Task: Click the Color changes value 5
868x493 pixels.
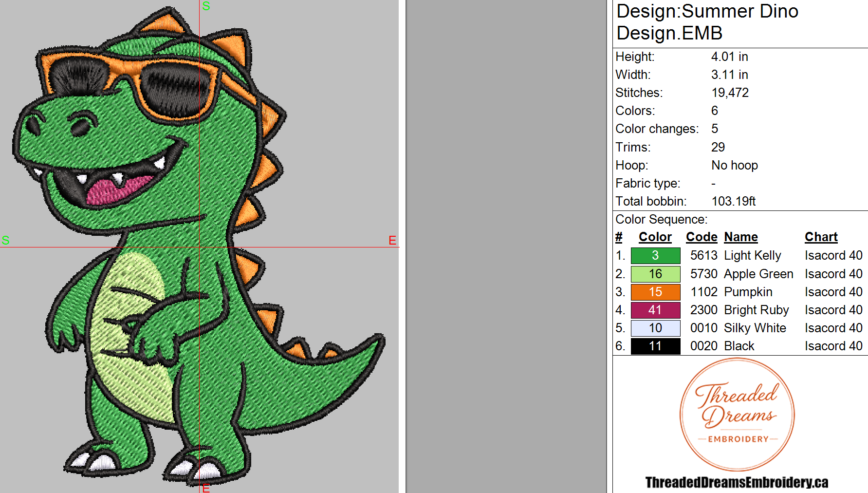Action: coord(714,129)
